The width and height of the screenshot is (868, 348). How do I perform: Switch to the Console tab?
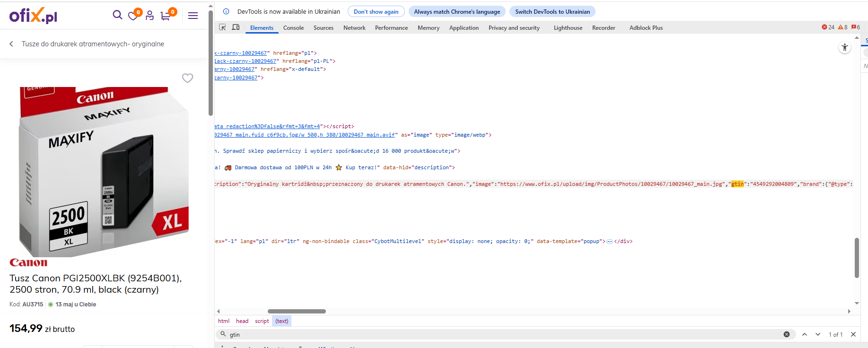point(293,28)
